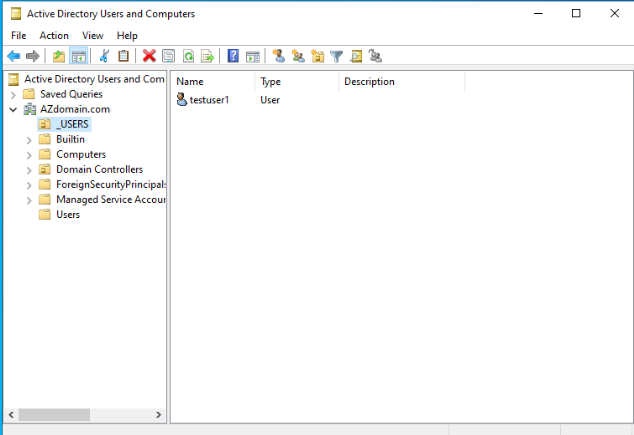Click Add to group toolbar icon

click(x=376, y=56)
